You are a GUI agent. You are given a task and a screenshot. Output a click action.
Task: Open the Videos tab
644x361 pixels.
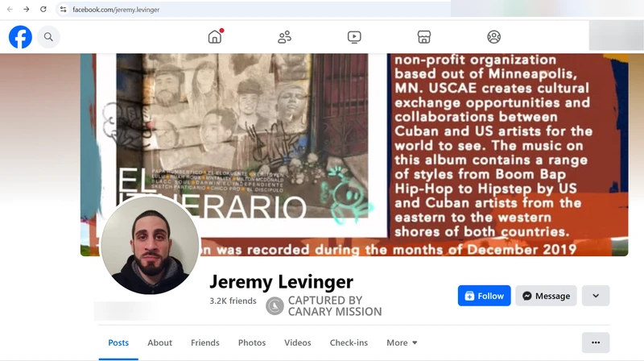pyautogui.click(x=298, y=342)
